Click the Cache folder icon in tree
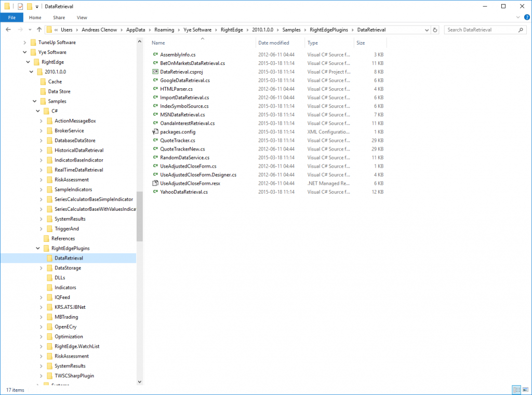Image resolution: width=532 pixels, height=395 pixels. (43, 81)
